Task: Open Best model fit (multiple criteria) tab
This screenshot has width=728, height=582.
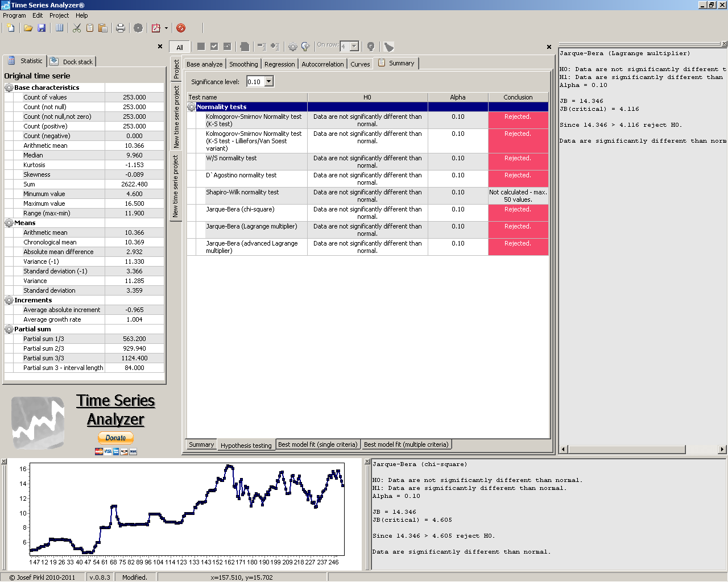Action: (x=406, y=444)
